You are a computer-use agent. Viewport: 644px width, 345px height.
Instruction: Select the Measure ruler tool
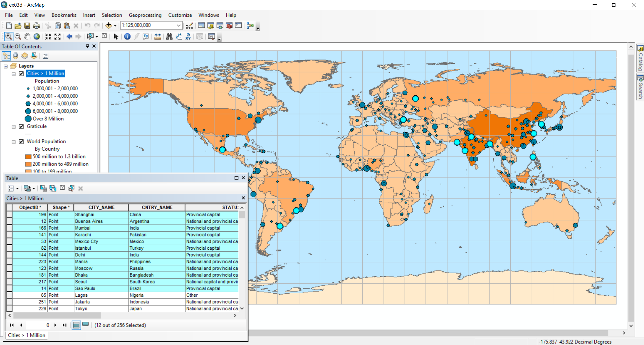pyautogui.click(x=157, y=37)
